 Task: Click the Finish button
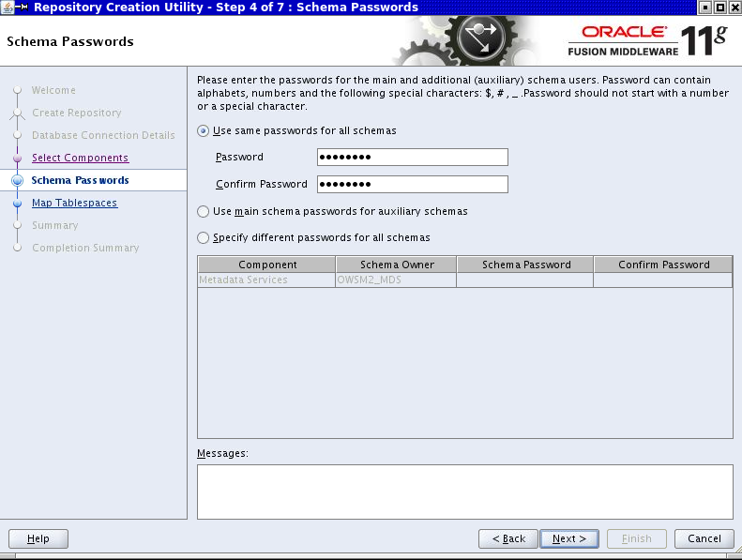(x=637, y=538)
